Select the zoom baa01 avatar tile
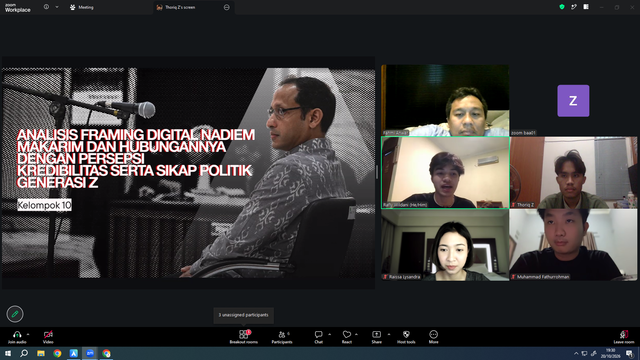Screen dimensions: 640x360 point(573,100)
